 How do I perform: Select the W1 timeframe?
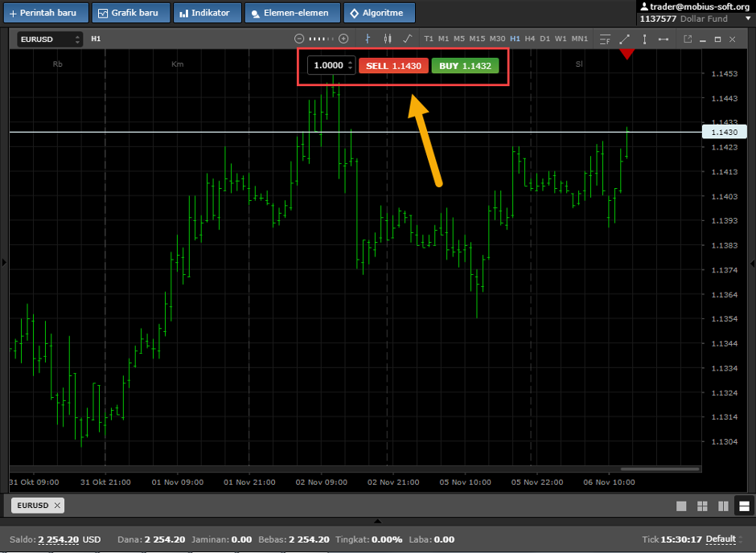561,39
